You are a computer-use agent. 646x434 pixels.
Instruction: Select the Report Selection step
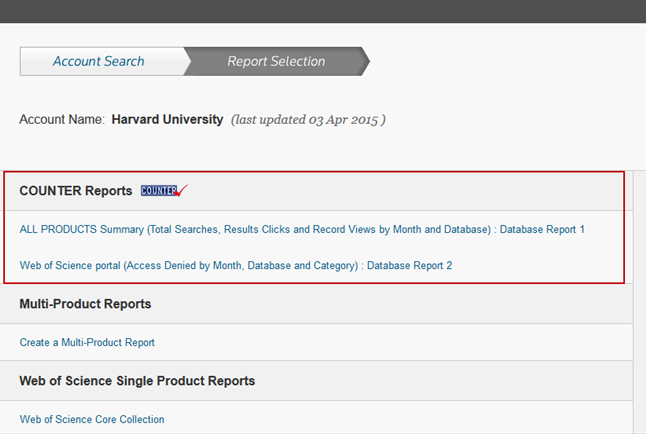[276, 61]
